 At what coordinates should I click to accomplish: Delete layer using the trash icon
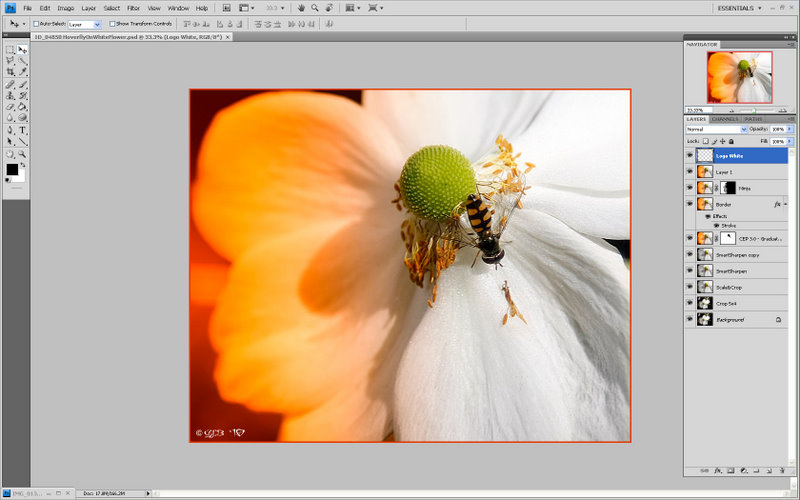[782, 471]
